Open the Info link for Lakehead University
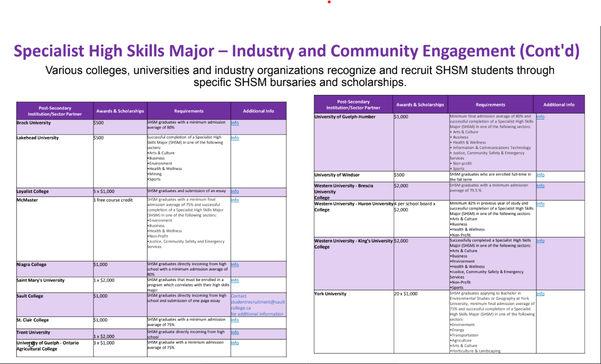601x364 pixels. click(x=235, y=137)
